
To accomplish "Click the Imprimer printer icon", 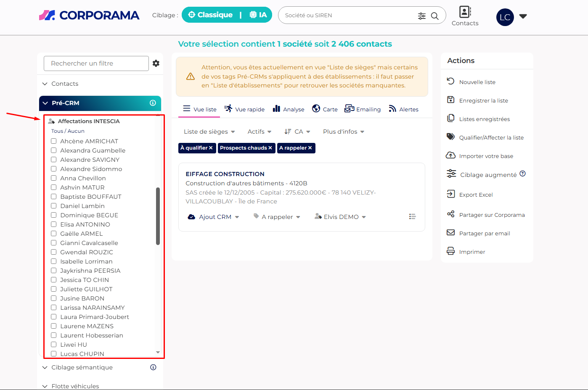I will pyautogui.click(x=451, y=251).
